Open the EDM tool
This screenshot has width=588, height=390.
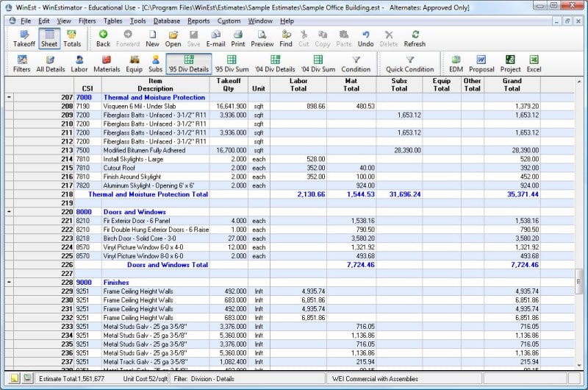456,64
